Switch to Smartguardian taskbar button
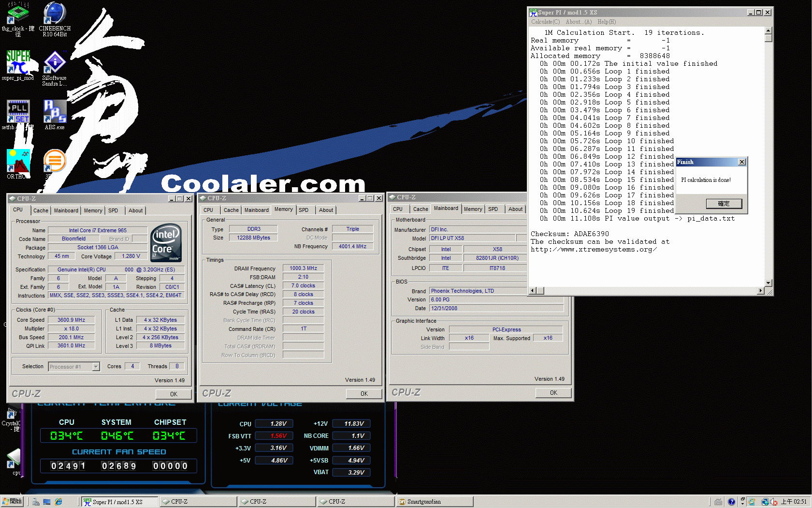812x508 pixels. (x=434, y=502)
